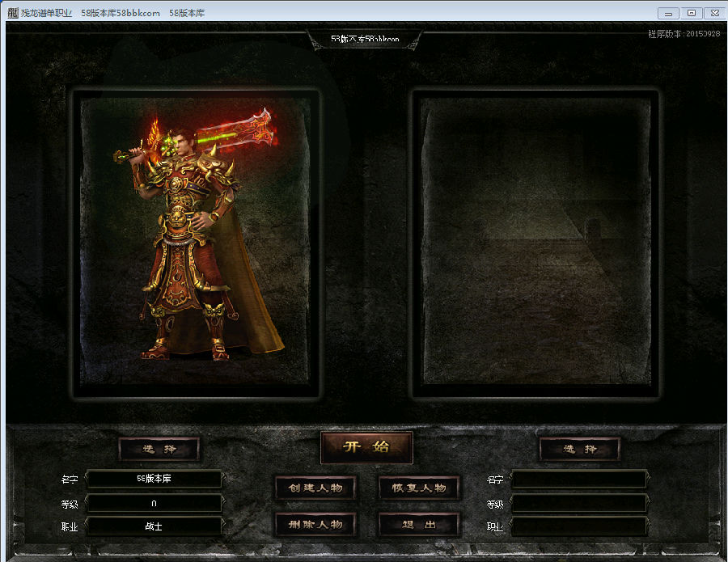Click the 退出 exit button
This screenshot has width=728, height=562.
point(419,525)
